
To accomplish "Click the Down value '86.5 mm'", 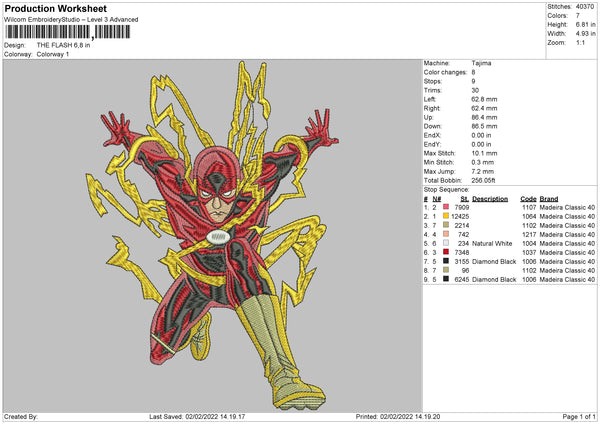I will (484, 126).
